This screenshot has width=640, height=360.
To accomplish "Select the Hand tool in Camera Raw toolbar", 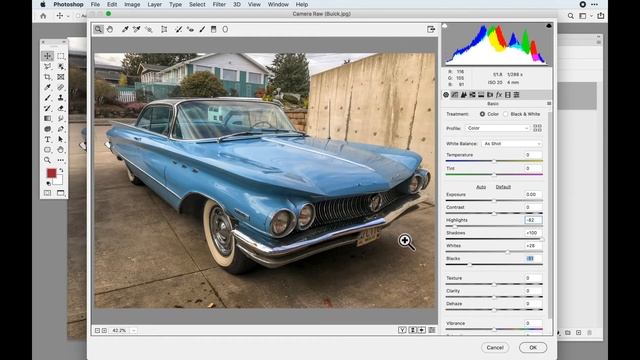I will (x=110, y=29).
